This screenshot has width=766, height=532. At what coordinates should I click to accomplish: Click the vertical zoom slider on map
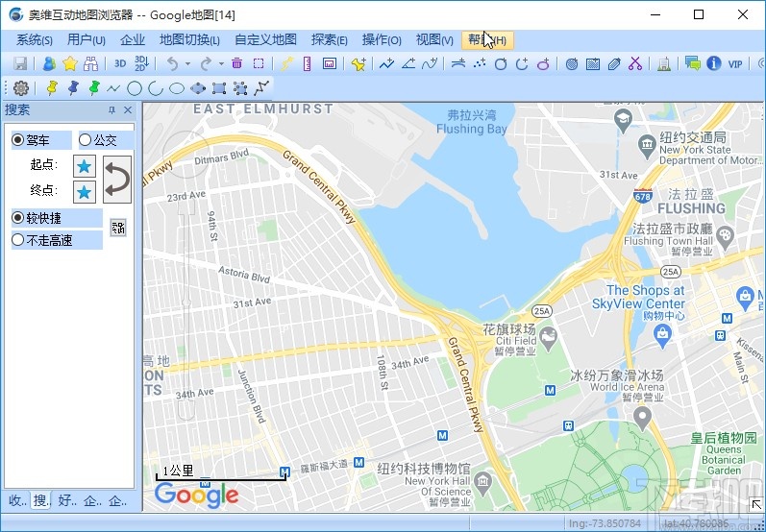click(186, 310)
